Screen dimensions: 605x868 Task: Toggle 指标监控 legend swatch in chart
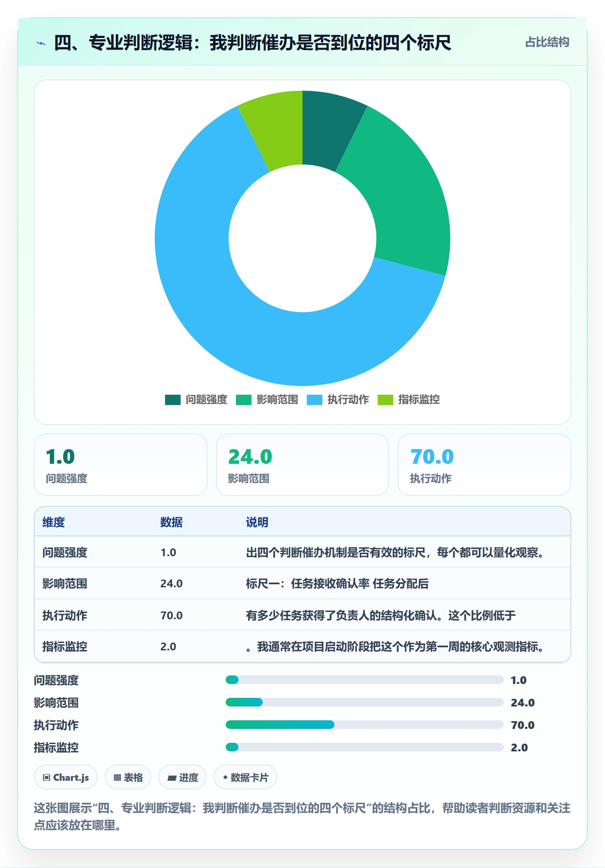coord(385,400)
